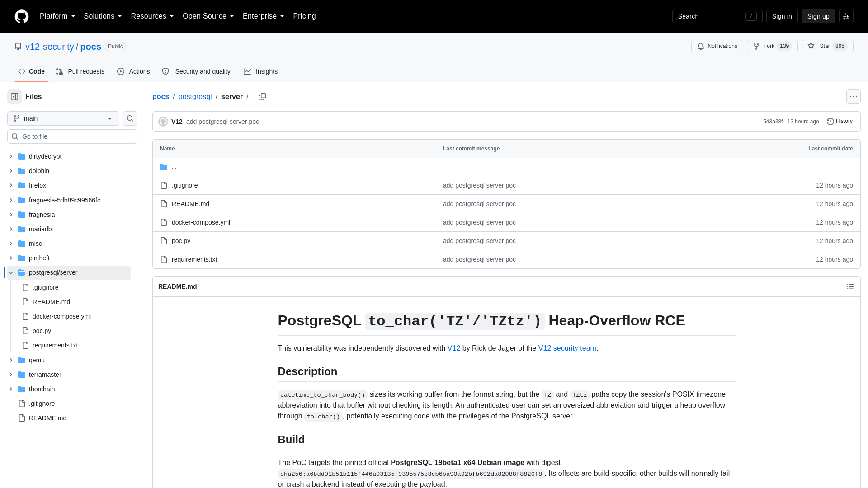Fork the pocs repository
The image size is (868, 488).
(772, 46)
